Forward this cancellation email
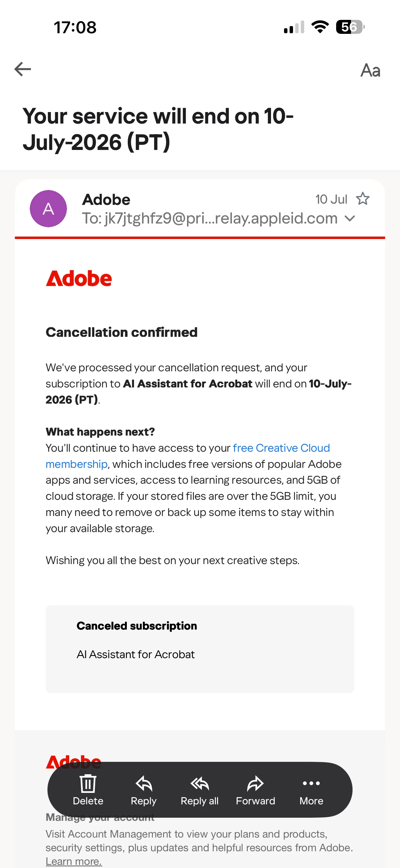Image resolution: width=400 pixels, height=868 pixels. [x=255, y=790]
